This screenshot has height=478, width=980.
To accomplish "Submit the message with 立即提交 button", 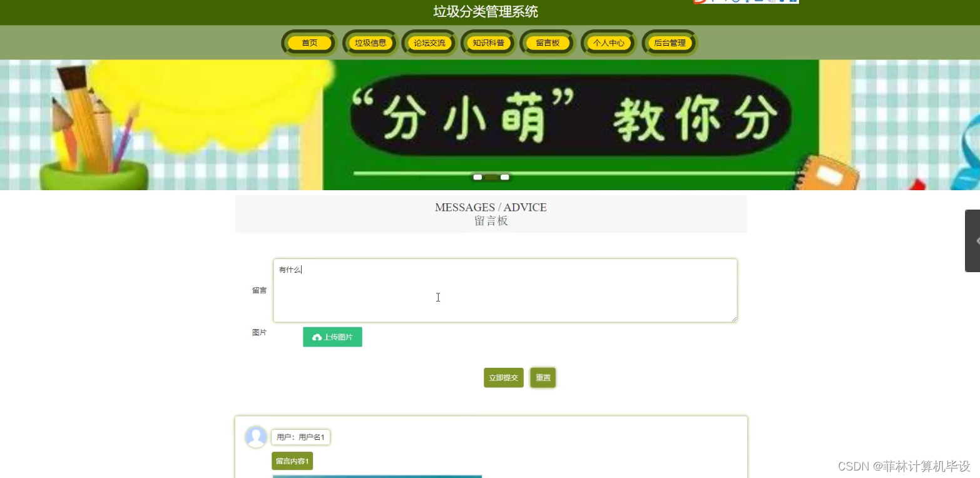I will tap(503, 377).
